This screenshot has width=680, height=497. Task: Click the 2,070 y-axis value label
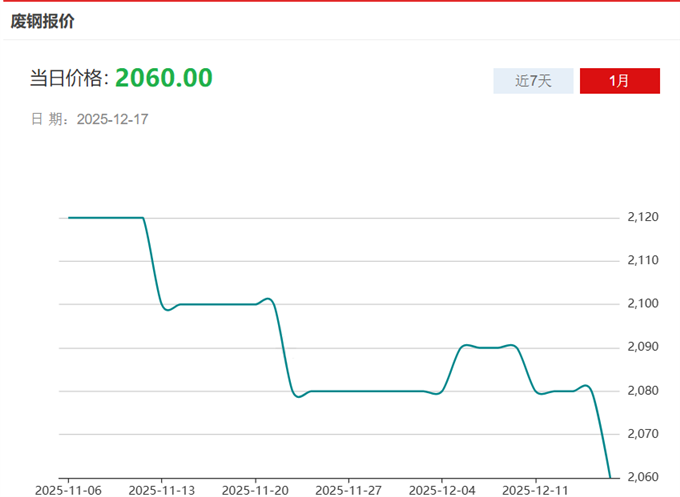click(643, 434)
